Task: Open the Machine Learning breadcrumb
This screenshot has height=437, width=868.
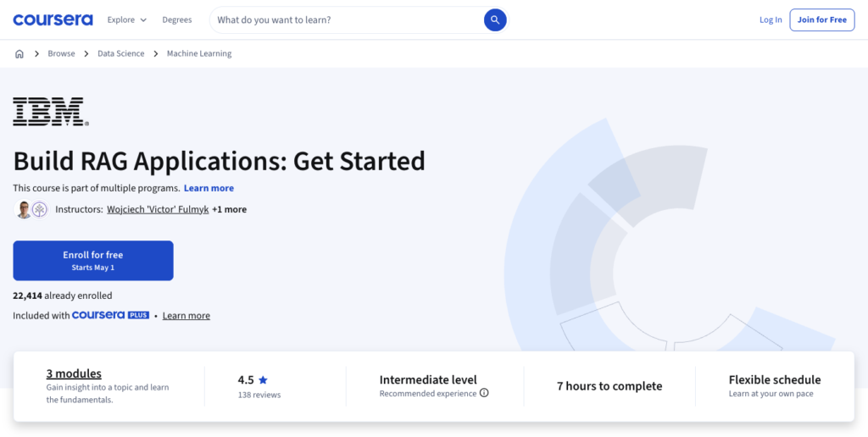Action: click(199, 53)
